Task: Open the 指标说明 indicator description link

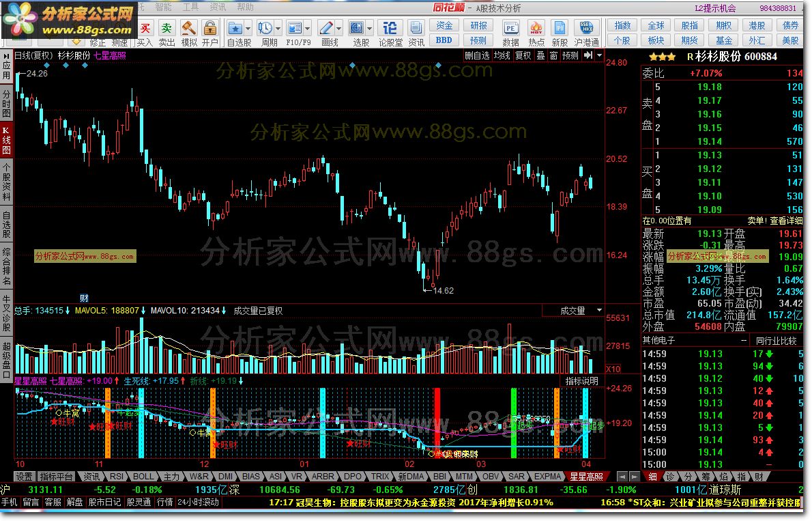Action: 582,381
